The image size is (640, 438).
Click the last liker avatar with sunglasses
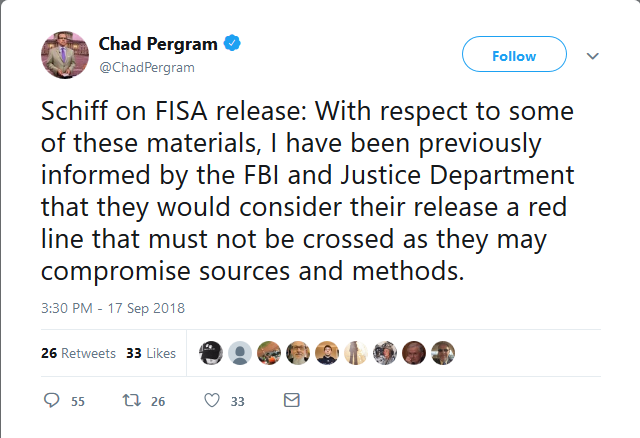point(443,353)
